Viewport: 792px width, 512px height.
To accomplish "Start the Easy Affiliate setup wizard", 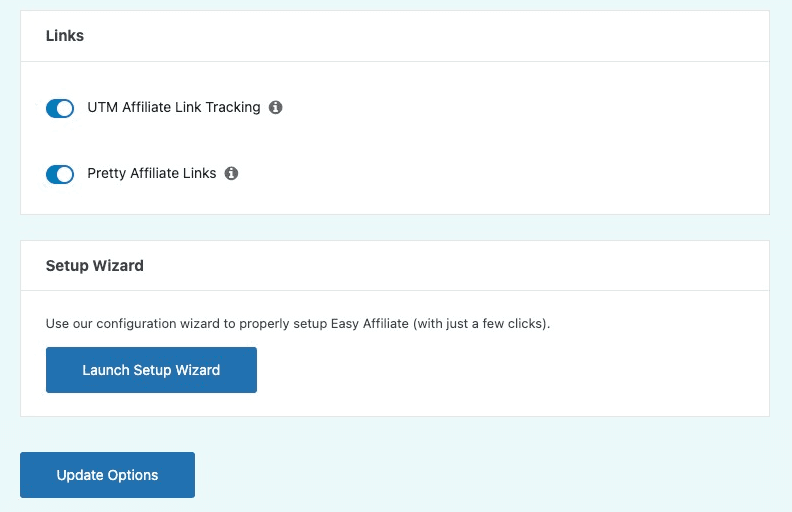I will tap(151, 370).
